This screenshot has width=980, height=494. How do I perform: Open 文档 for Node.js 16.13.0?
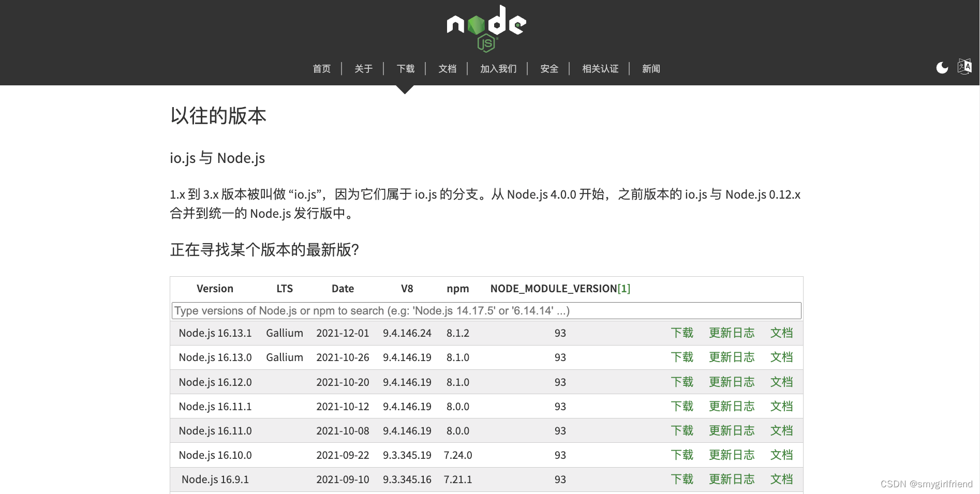point(781,357)
